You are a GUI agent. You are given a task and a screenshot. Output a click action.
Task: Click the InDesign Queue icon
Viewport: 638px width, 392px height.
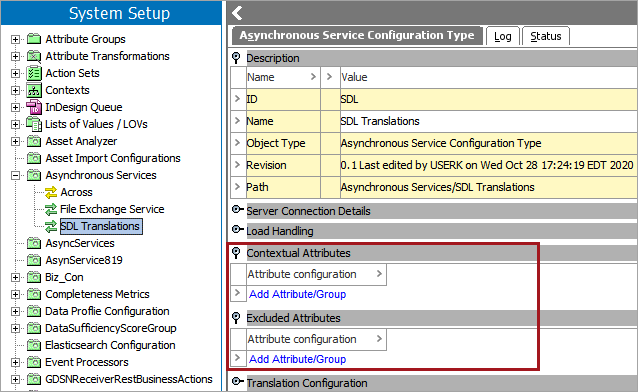34,107
